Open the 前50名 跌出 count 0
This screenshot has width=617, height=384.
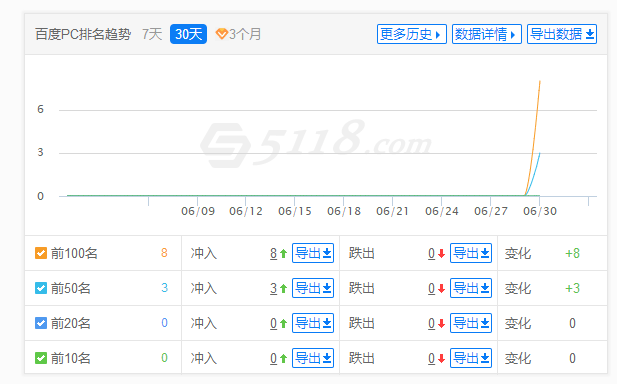(x=432, y=289)
